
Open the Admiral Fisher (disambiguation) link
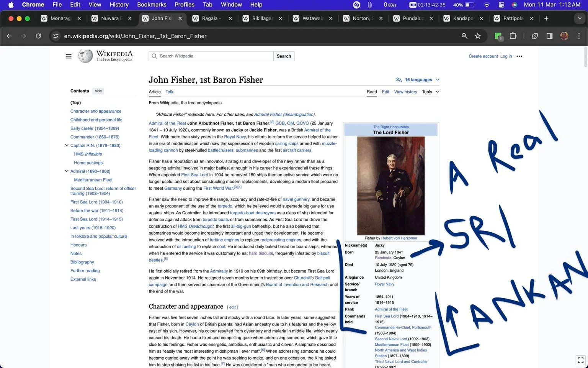click(284, 115)
